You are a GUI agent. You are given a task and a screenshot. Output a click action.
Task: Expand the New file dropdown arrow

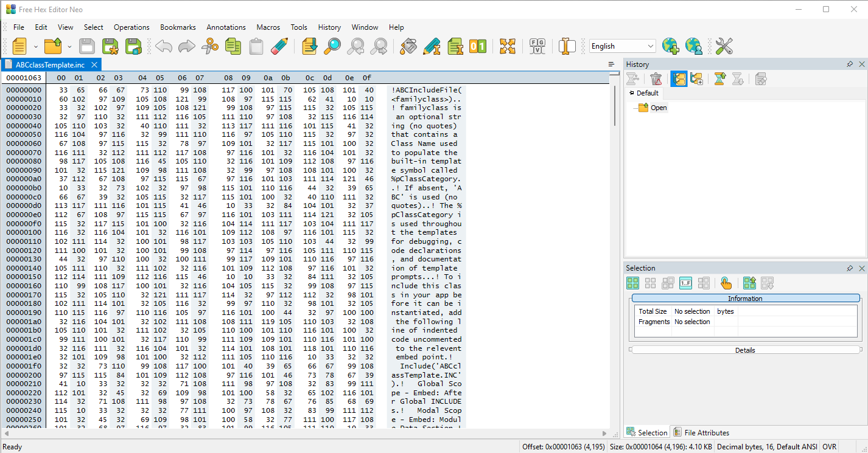pos(36,46)
